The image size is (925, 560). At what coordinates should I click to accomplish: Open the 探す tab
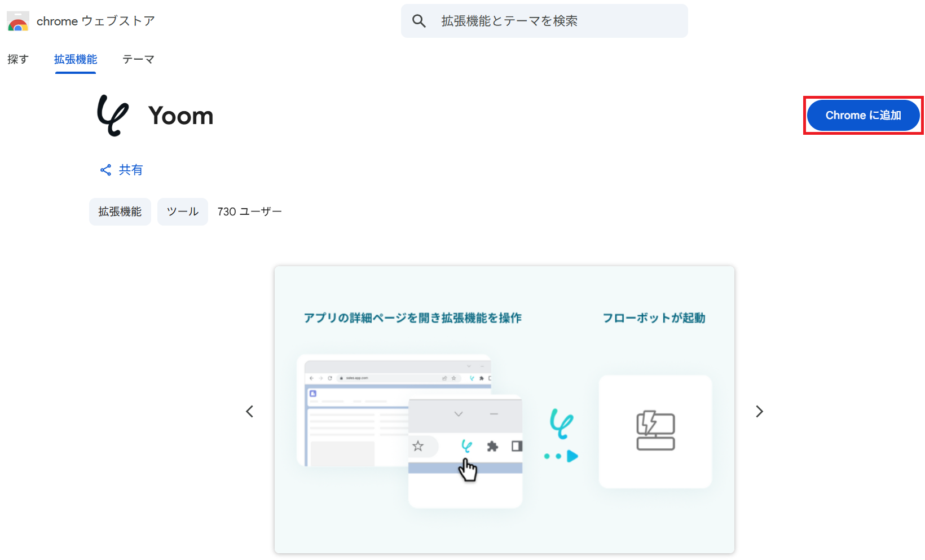18,59
